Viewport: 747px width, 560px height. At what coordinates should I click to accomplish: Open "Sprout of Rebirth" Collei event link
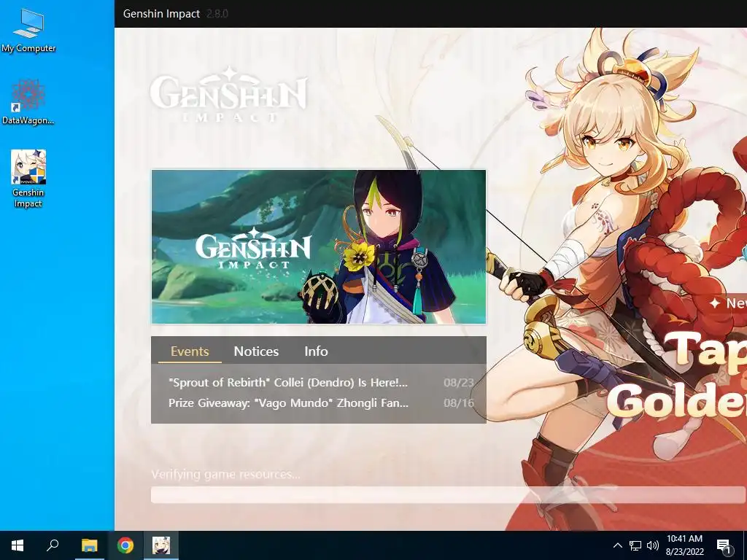coord(288,382)
